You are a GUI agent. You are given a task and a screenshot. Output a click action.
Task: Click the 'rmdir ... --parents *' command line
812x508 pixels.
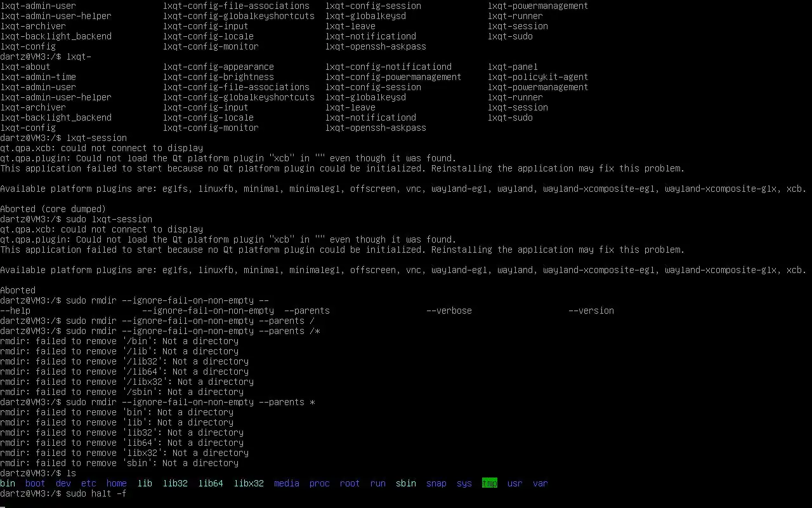click(x=157, y=402)
